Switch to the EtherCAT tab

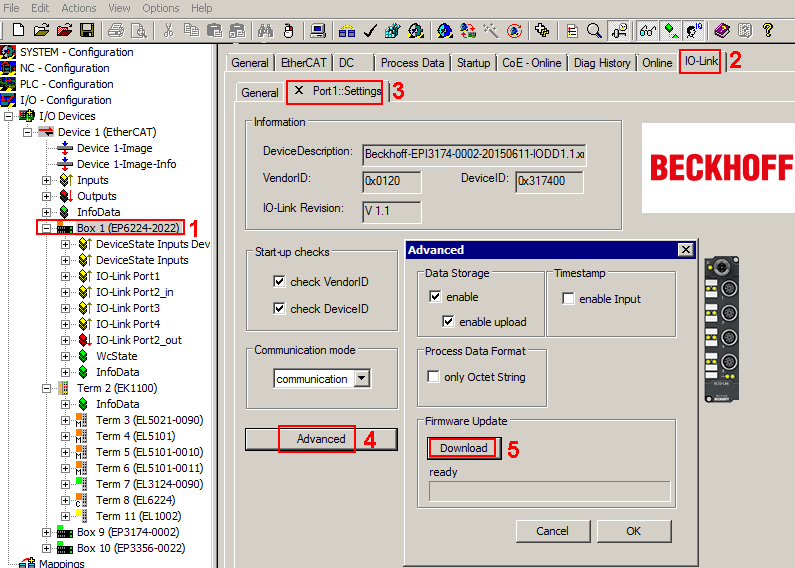303,63
